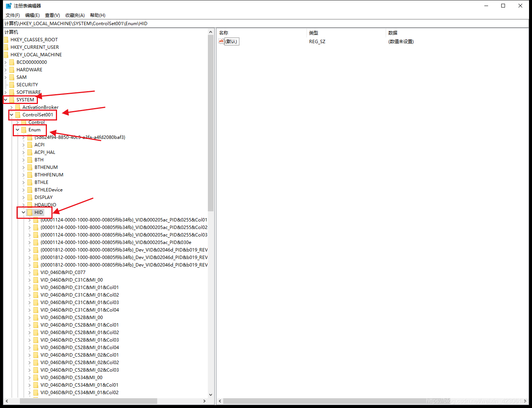Click the values pane scroll-left arrow

click(x=220, y=401)
